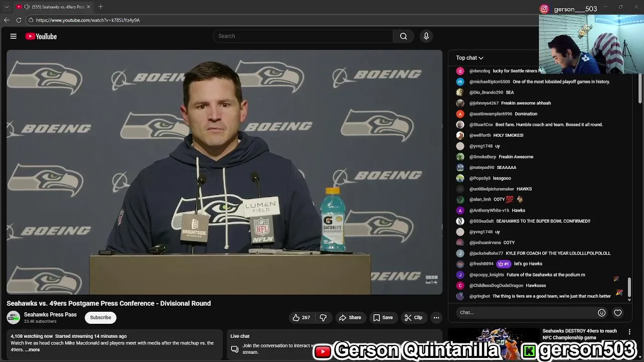
Task: Click username @spoopy_knights in chat
Action: point(487,275)
